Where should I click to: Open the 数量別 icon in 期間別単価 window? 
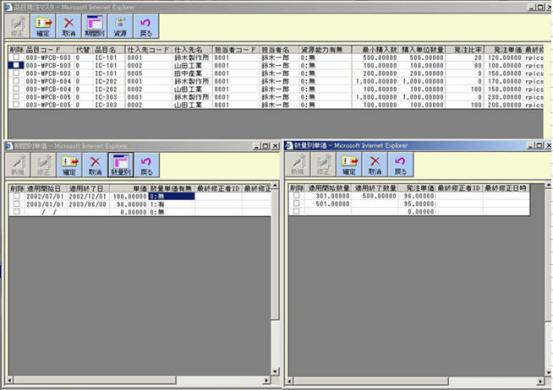[x=121, y=165]
